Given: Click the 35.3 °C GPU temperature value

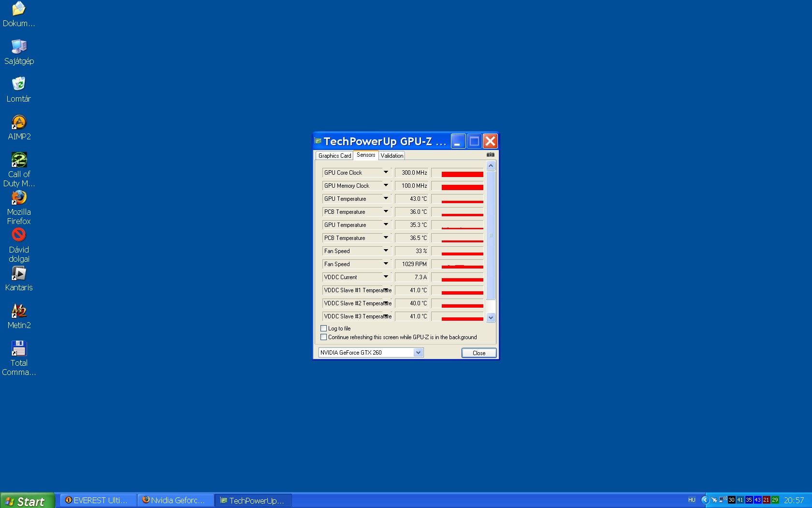Looking at the screenshot, I should click(x=411, y=225).
